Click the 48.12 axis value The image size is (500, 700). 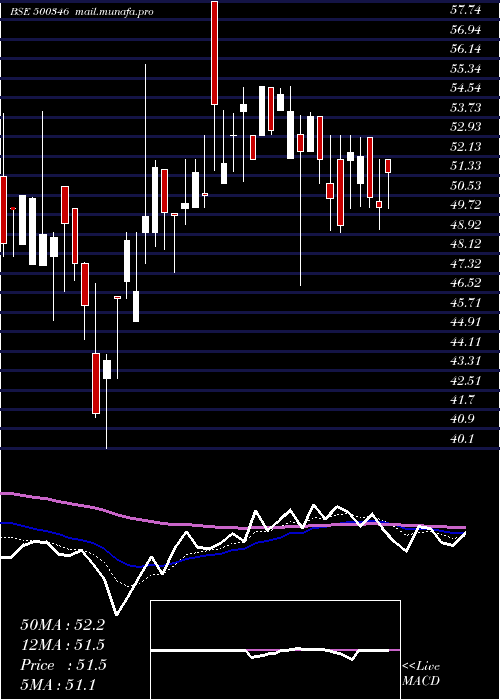point(466,243)
